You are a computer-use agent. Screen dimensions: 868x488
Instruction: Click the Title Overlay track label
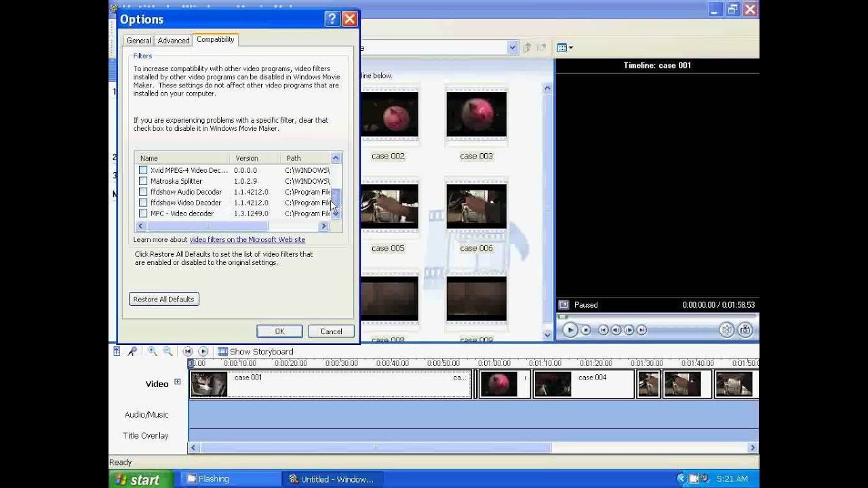(x=146, y=436)
